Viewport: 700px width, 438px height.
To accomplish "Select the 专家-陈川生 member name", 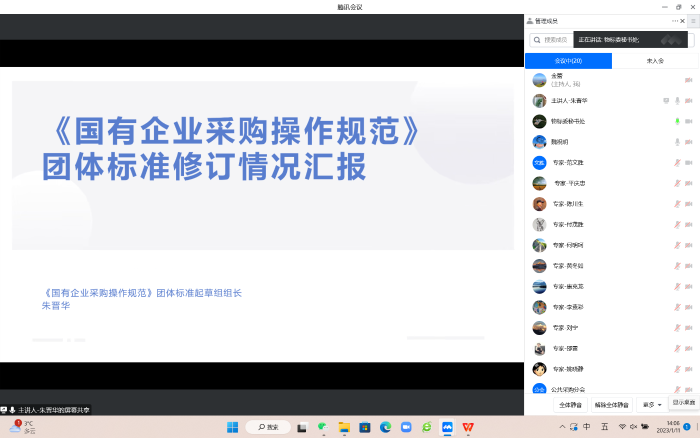I will (x=568, y=204).
